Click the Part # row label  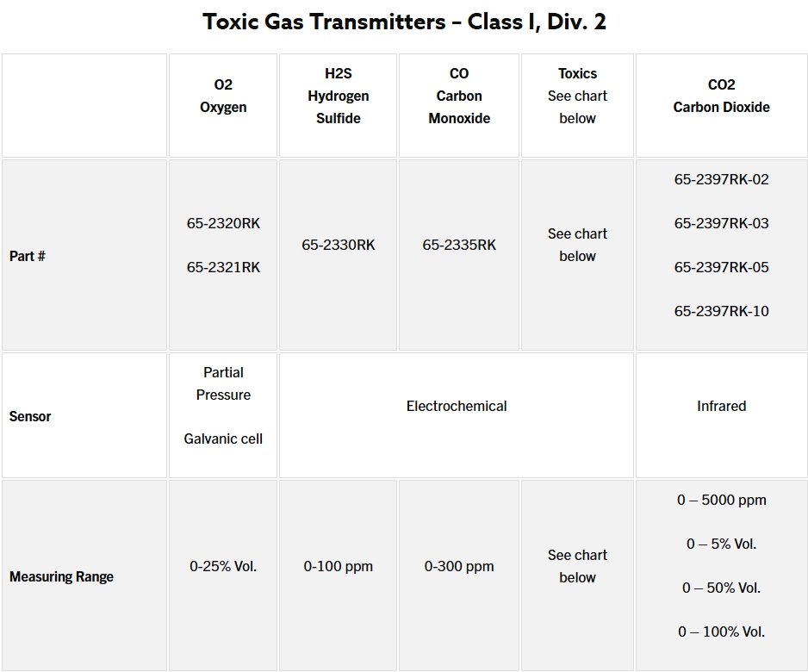pyautogui.click(x=28, y=256)
